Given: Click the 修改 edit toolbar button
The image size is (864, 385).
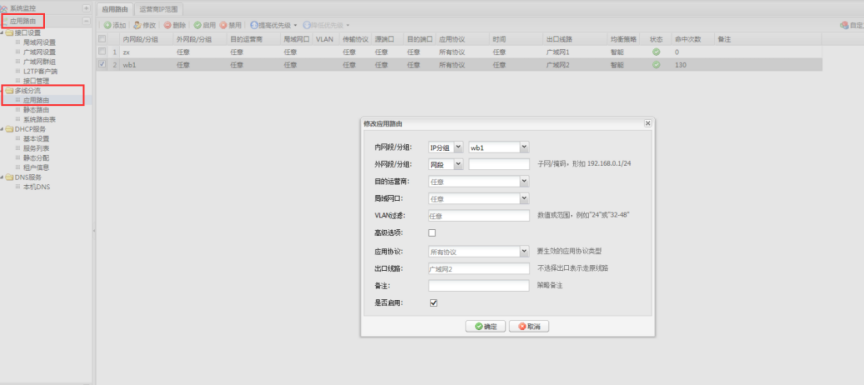Looking at the screenshot, I should [x=145, y=25].
